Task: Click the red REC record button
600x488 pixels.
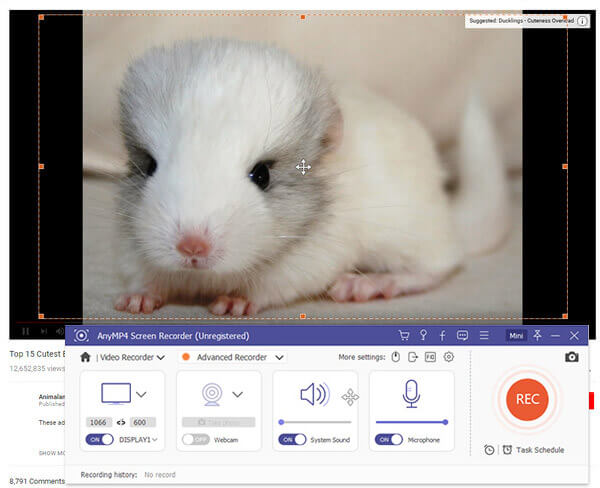Action: tap(527, 398)
